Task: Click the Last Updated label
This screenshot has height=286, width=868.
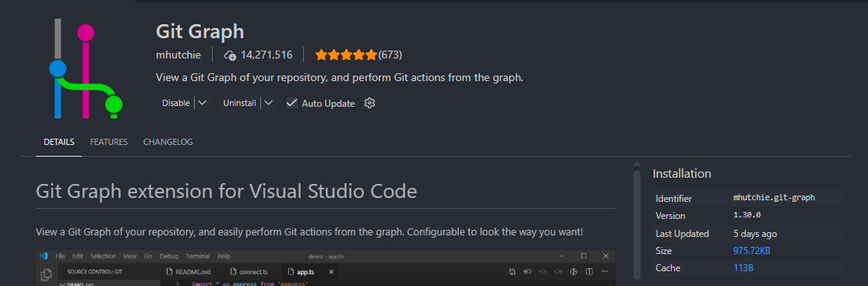Action: 682,234
